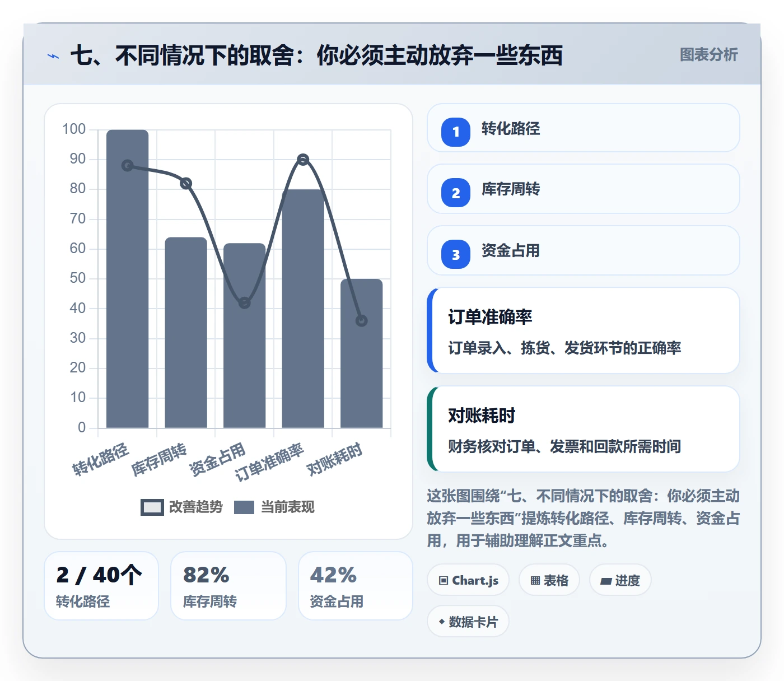Viewport: 784px width, 681px height.
Task: Click the summary paragraph starting 这张图围绕
Action: [x=584, y=519]
